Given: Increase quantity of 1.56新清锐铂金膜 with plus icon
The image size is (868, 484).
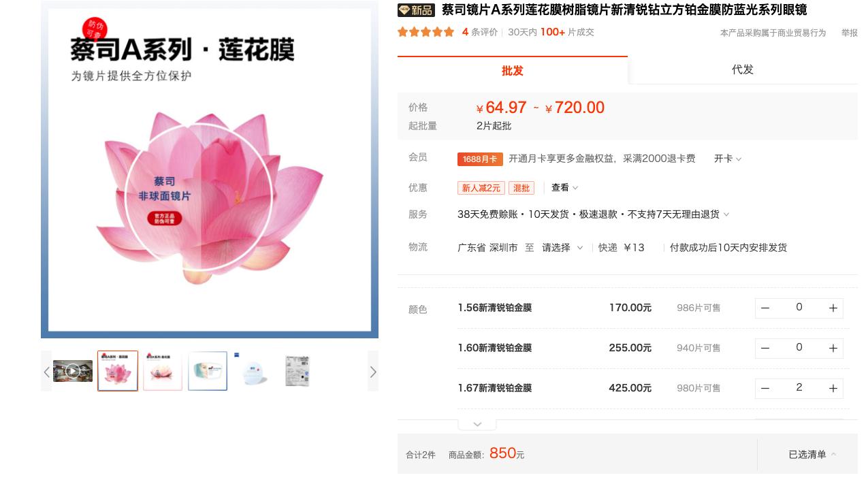Looking at the screenshot, I should 833,308.
